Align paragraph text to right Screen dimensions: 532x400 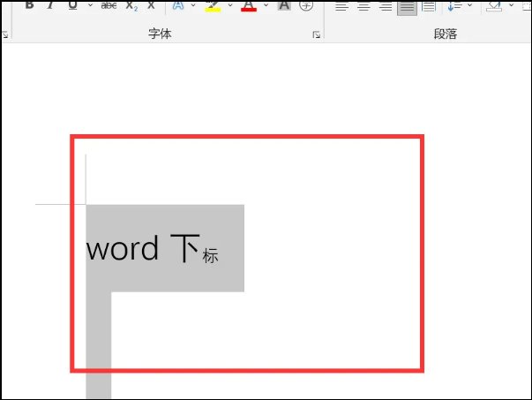point(386,6)
